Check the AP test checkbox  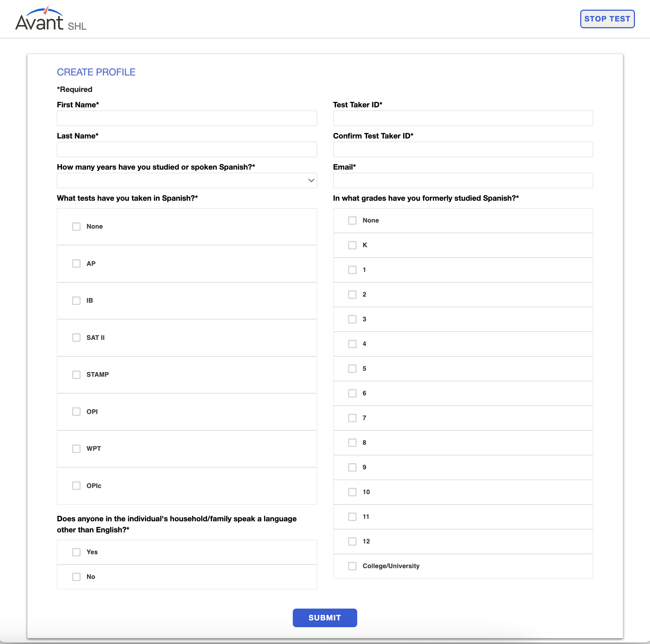point(77,264)
